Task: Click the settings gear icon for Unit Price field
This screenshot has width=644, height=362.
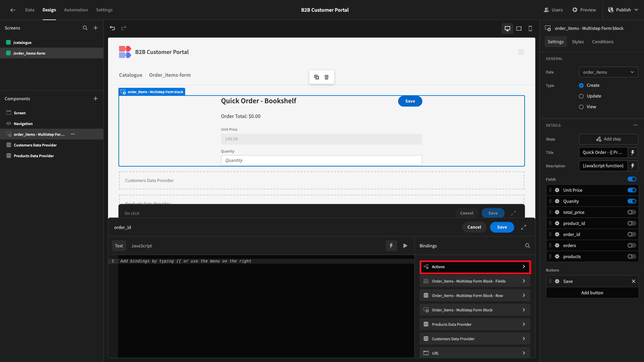Action: 557,190
